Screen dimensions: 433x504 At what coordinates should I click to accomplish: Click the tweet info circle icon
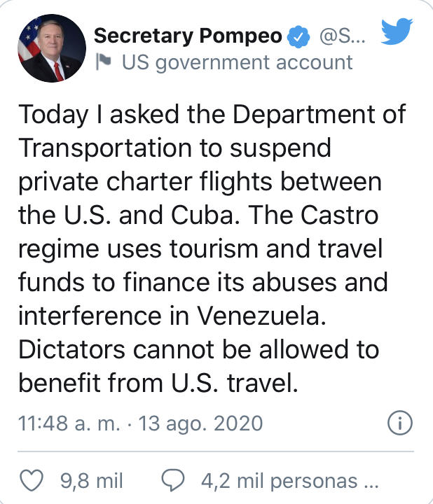pos(400,423)
